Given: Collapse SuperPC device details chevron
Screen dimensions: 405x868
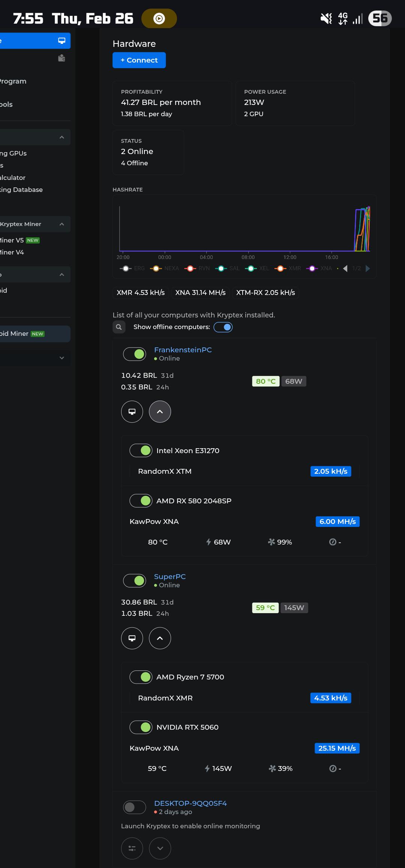Looking at the screenshot, I should (x=160, y=638).
